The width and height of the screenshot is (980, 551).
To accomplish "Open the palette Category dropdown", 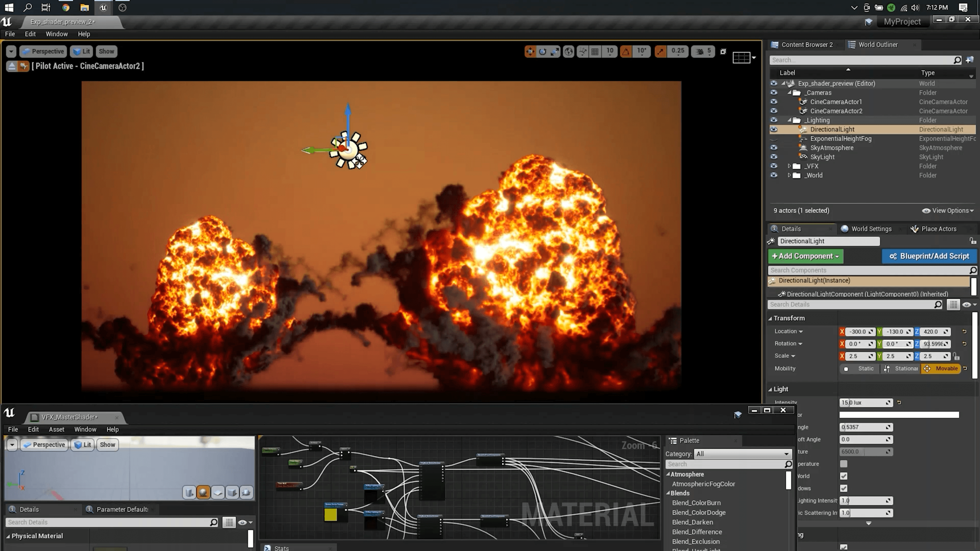I will click(x=742, y=454).
